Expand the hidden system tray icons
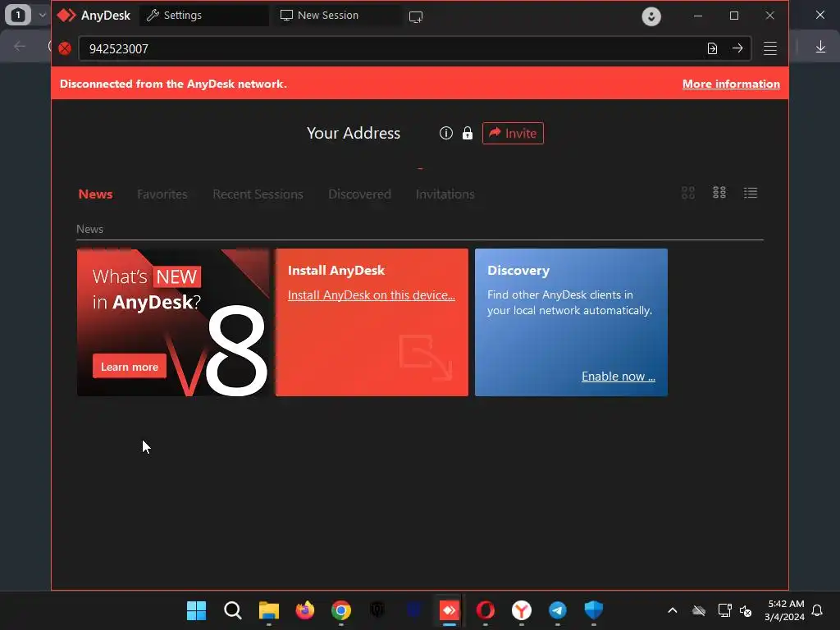Screen dimensions: 840x630 pos(673,610)
